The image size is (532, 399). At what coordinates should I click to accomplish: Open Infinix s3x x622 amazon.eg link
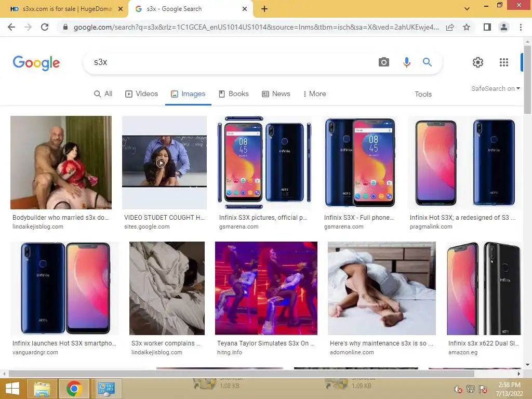[484, 343]
